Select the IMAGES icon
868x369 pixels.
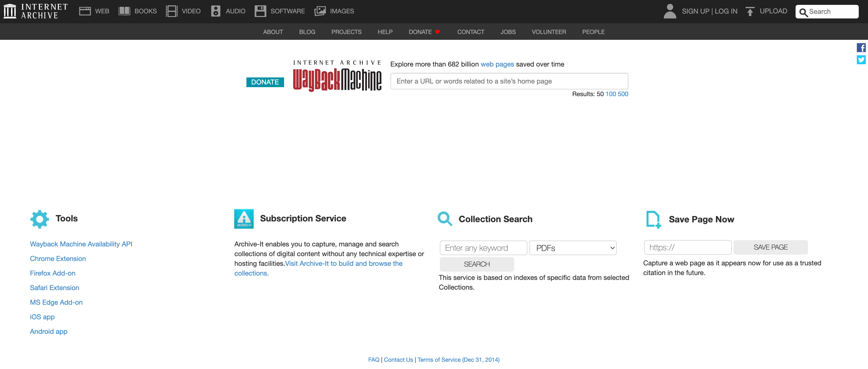[x=320, y=11]
